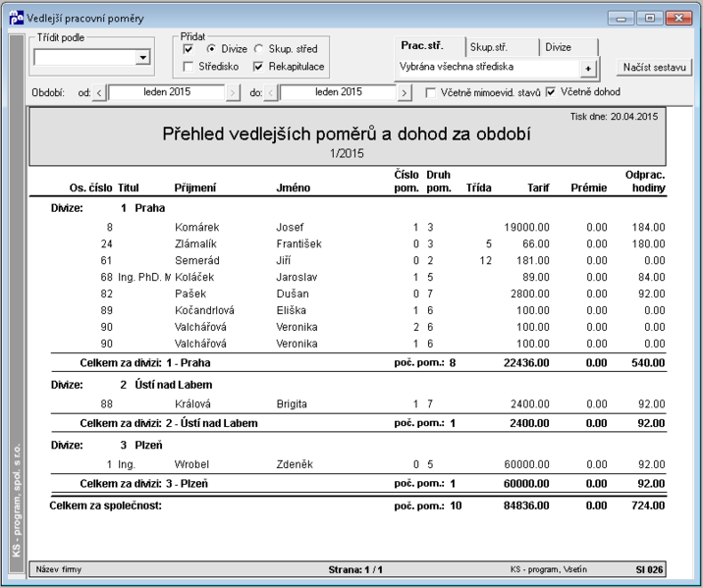Click the first name Brigita
Viewport: 703px width, 588px height.
[292, 403]
